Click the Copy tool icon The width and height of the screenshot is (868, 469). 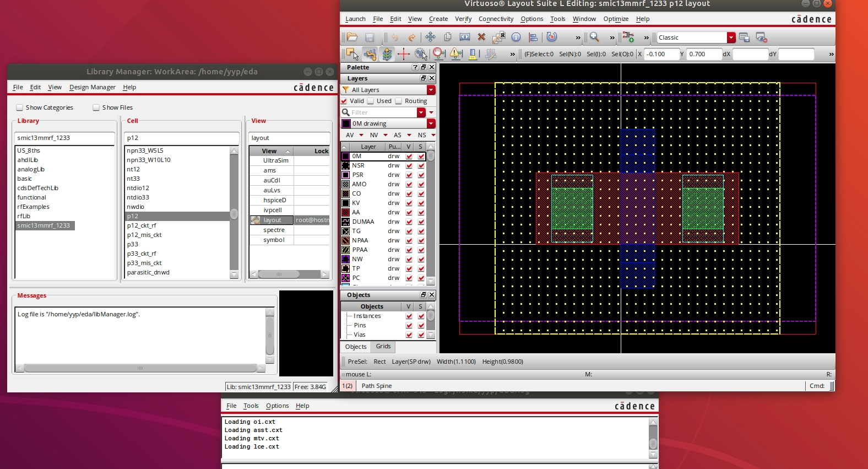point(448,37)
